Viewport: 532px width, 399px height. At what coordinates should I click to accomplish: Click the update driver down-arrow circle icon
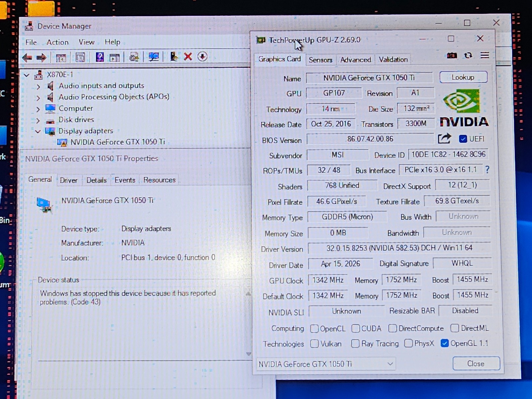[202, 57]
